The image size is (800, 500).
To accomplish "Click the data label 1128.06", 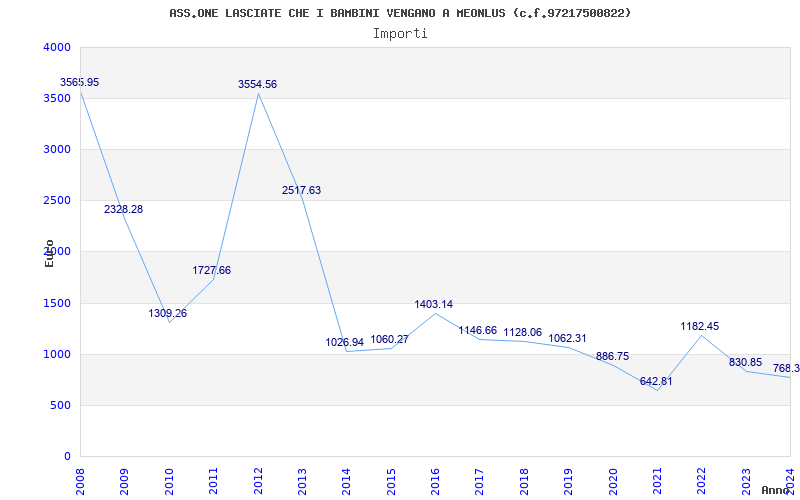I will 522,333.
